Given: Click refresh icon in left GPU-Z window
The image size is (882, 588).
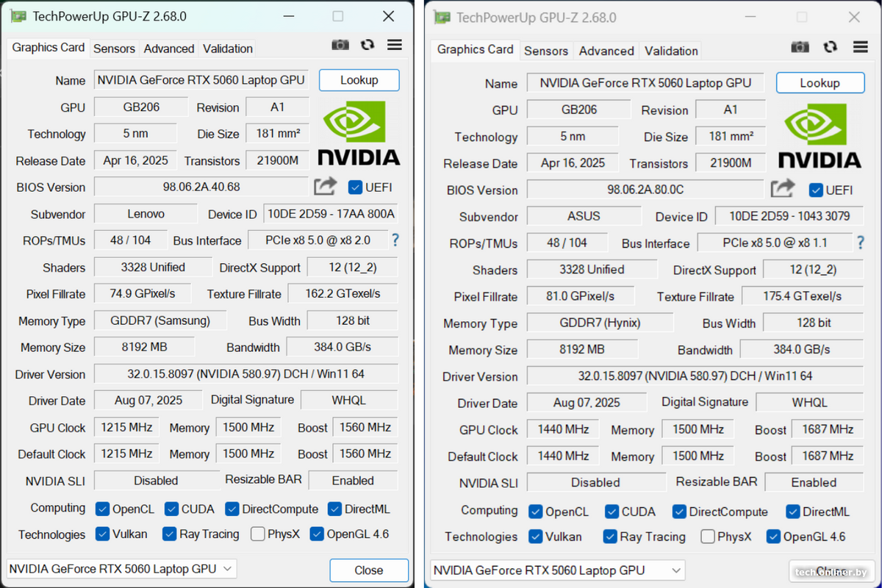Looking at the screenshot, I should point(367,46).
